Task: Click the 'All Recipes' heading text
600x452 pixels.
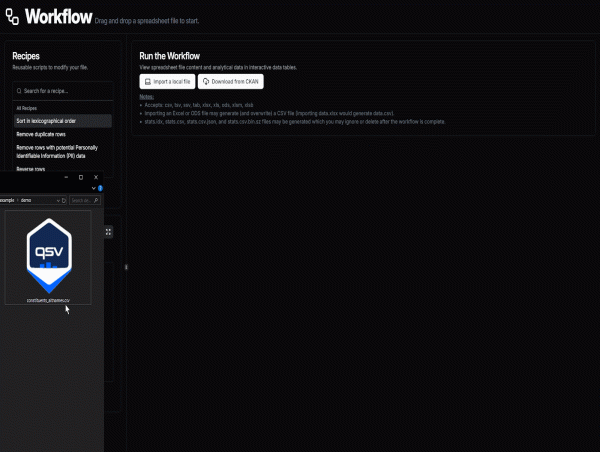Action: [x=26, y=108]
